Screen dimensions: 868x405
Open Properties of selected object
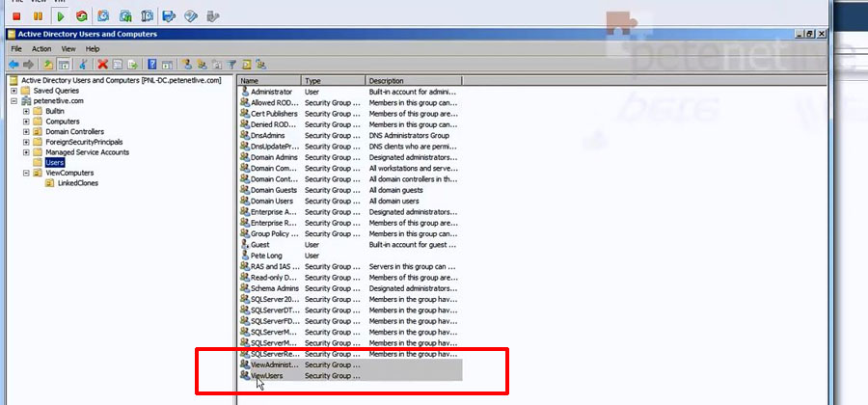point(118,65)
